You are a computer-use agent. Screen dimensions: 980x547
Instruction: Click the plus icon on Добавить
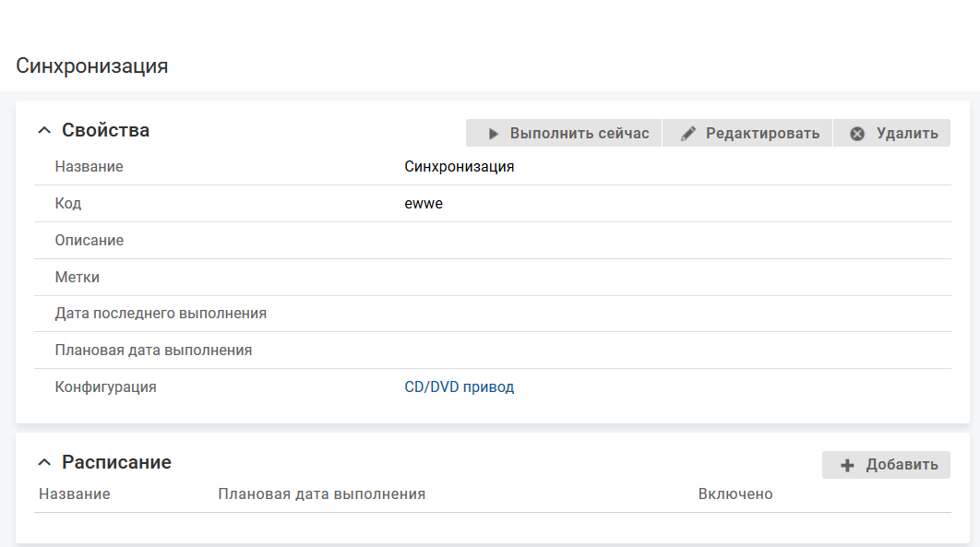[x=847, y=466]
